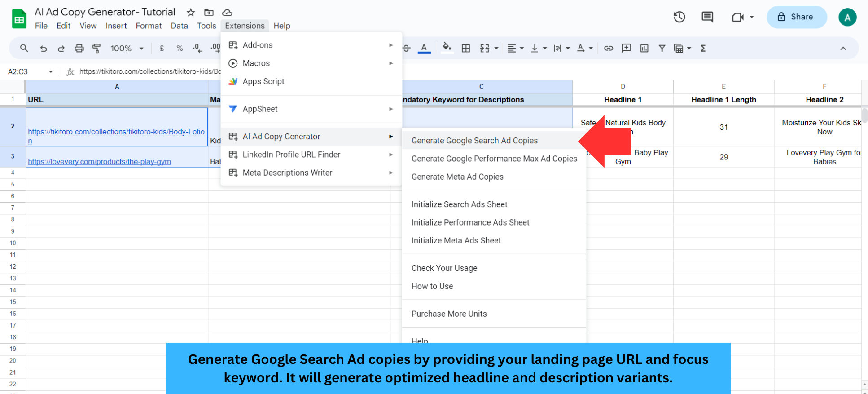Open the Tools menu

(x=206, y=26)
